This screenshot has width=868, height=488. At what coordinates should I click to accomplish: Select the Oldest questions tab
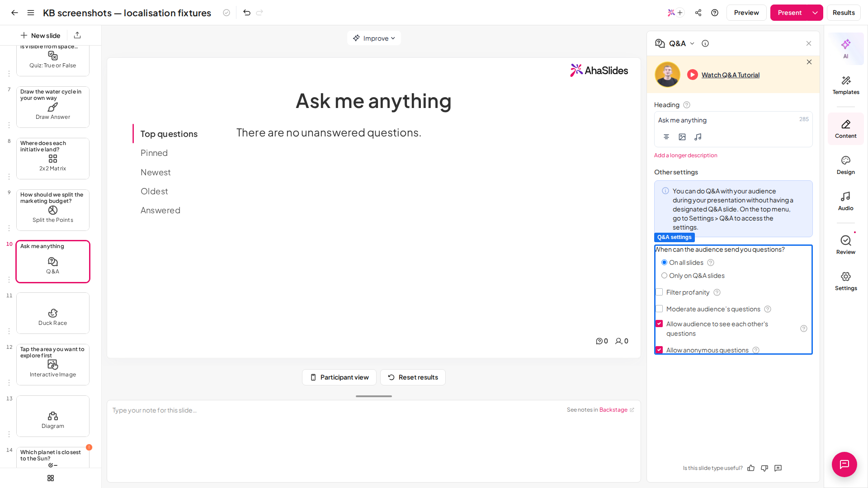coord(154,192)
